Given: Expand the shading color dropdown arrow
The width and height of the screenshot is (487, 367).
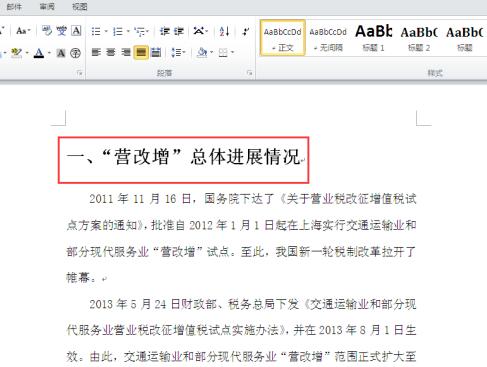Looking at the screenshot, I should click(x=211, y=52).
